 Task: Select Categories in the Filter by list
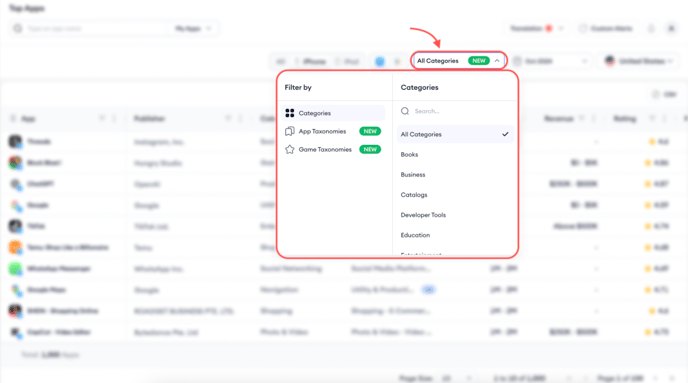pos(333,113)
